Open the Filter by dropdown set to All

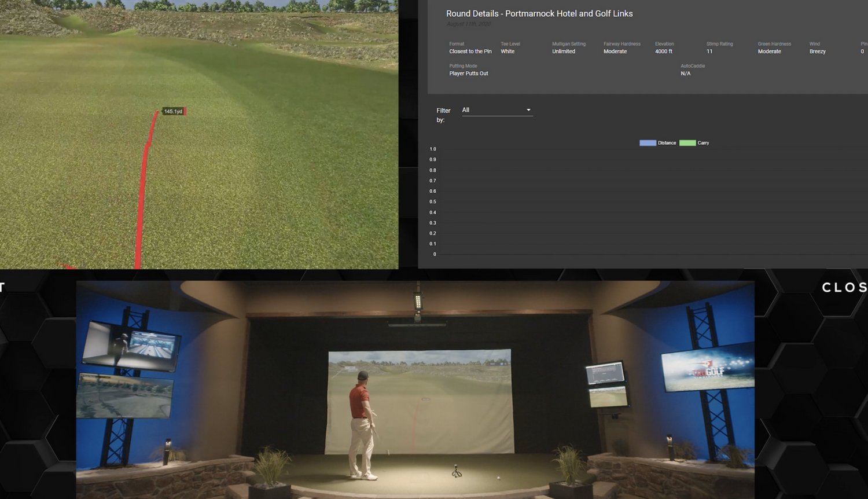496,110
